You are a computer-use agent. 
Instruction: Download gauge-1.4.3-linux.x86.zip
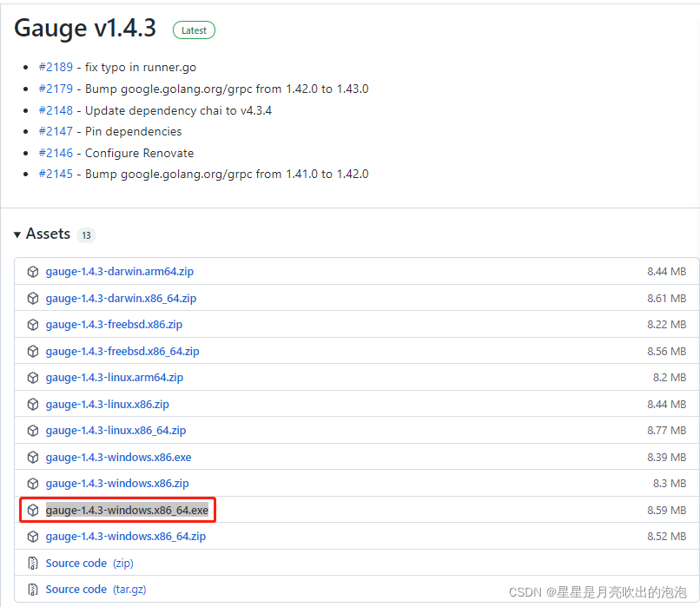(x=107, y=405)
